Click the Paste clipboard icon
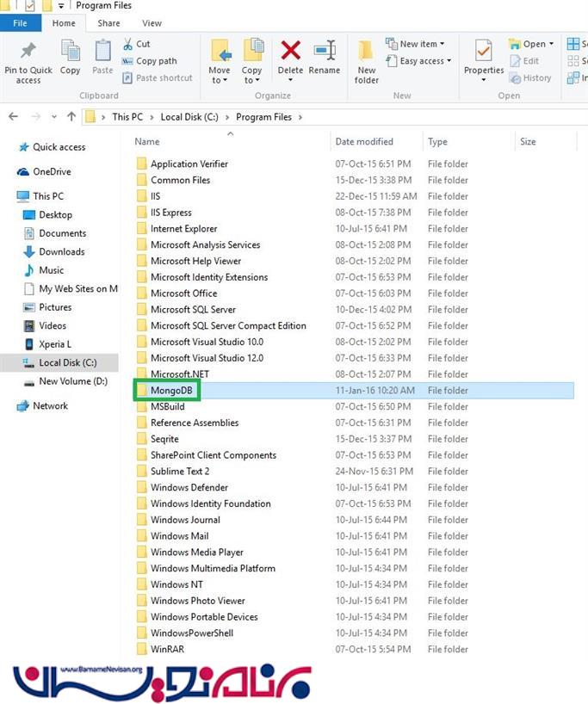Screen dimensions: 588x704 click(102, 50)
